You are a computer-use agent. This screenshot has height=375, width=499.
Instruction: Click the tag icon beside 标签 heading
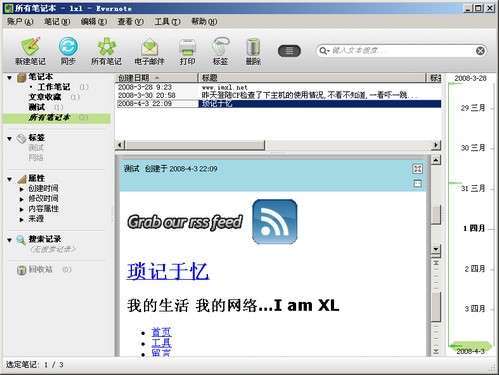click(21, 138)
